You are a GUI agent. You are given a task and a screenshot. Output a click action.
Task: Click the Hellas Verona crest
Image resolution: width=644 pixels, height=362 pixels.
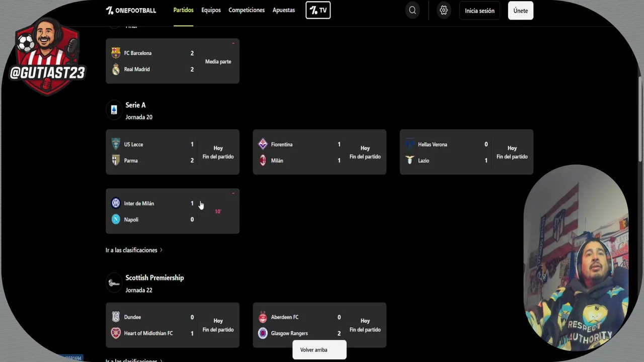[410, 144]
